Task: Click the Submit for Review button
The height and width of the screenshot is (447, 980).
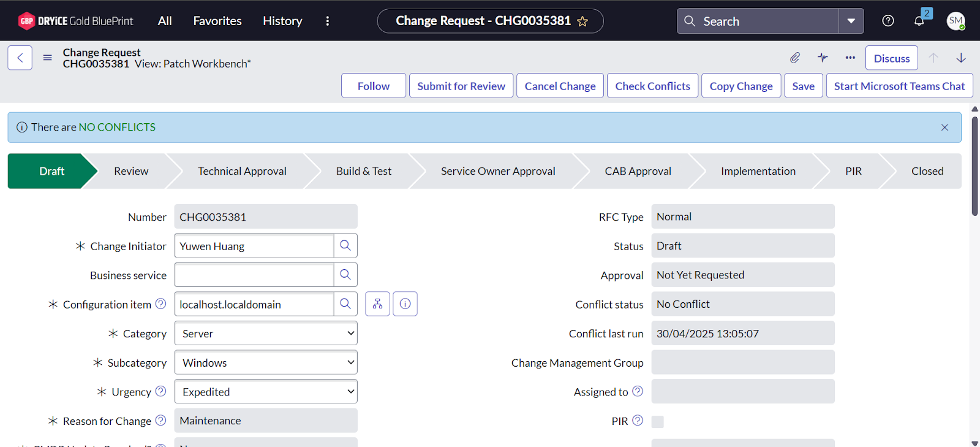Action: click(x=461, y=86)
